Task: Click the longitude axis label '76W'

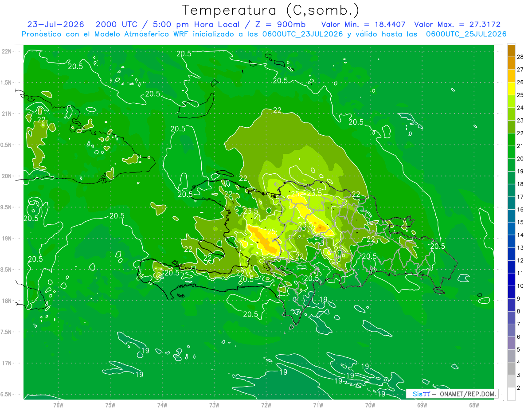Action: point(58,404)
